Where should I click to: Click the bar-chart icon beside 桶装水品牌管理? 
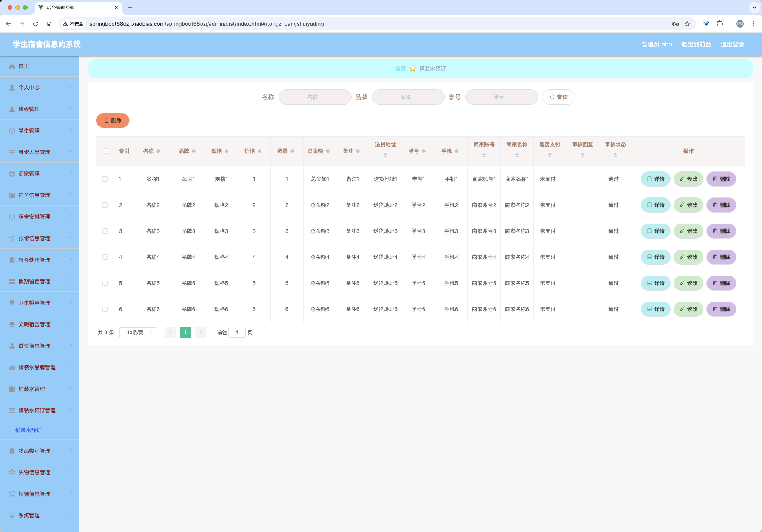[x=12, y=367]
